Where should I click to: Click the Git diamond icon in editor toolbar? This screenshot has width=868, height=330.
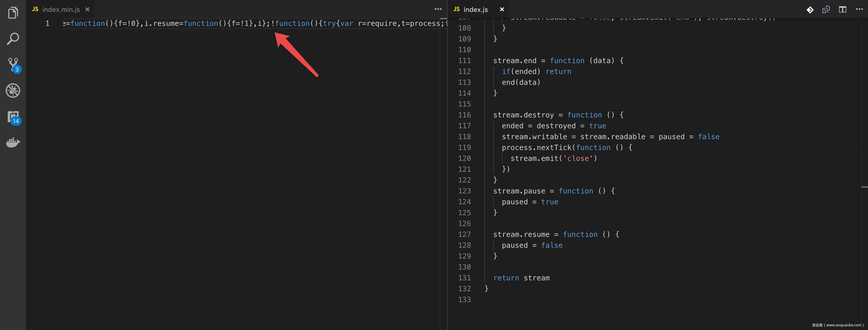810,9
